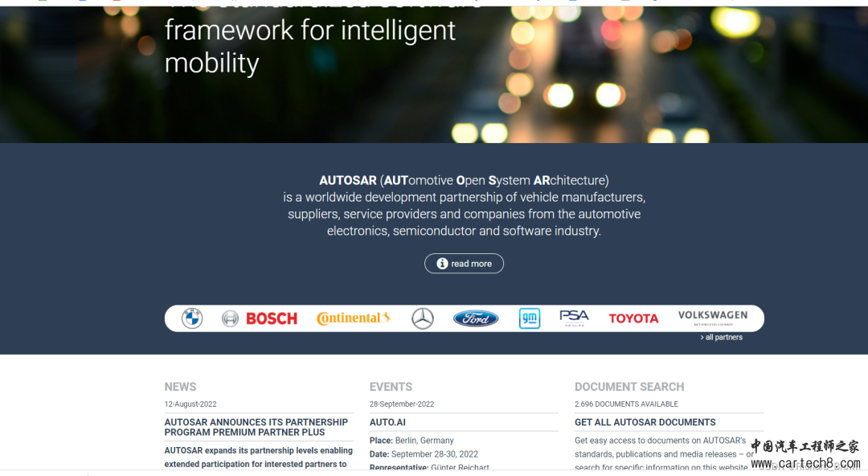This screenshot has height=476, width=868.
Task: Open the AUTO.AI event link
Action: [387, 422]
